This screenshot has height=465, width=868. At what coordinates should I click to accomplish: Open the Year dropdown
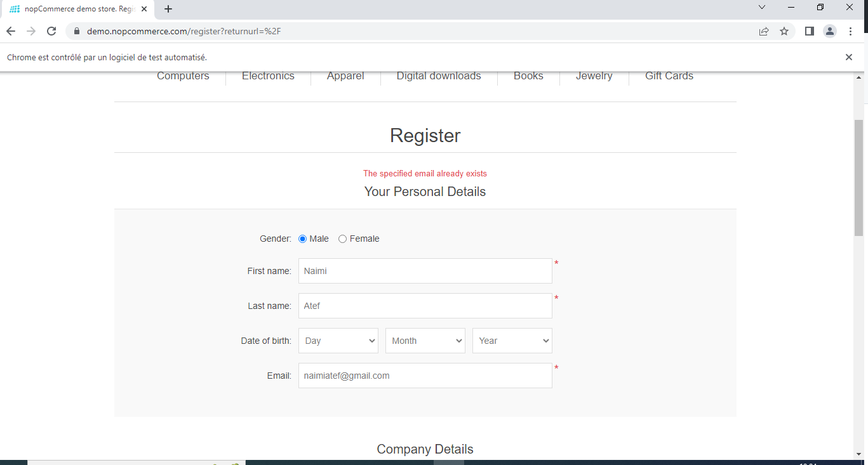coord(512,341)
